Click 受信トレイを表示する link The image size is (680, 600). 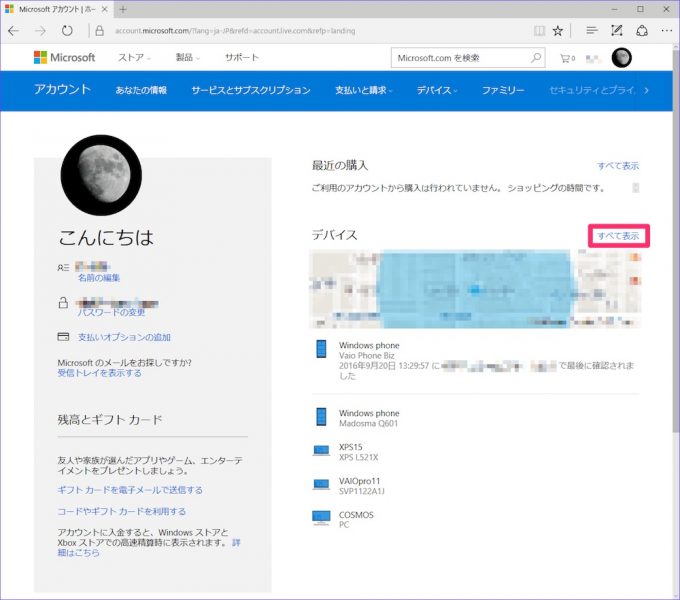pos(99,373)
